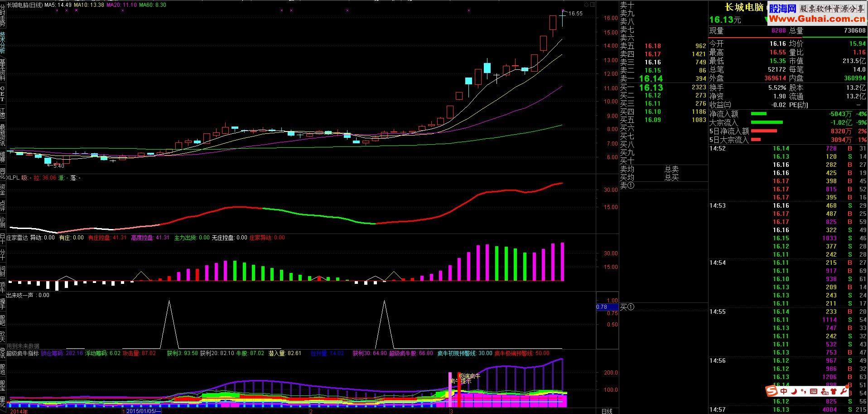Click the 买五 price 16.09
This screenshot has height=414, width=868.
(x=652, y=120)
